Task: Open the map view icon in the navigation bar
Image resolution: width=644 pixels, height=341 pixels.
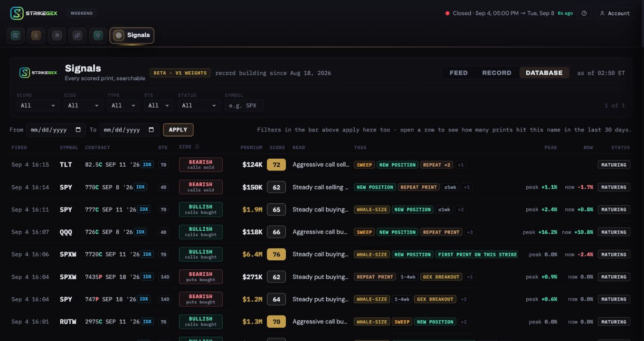Action: pos(16,35)
